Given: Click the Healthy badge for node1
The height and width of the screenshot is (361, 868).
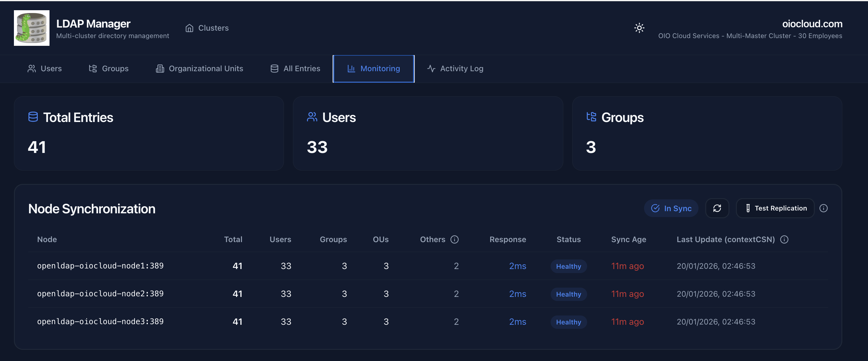Looking at the screenshot, I should pyautogui.click(x=569, y=266).
